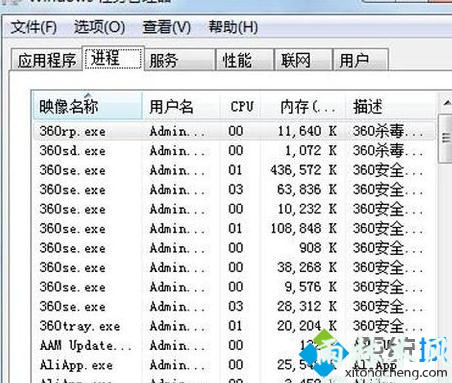Select the 360se.exe row using 63,836 K
This screenshot has width=452, height=383.
[x=234, y=190]
